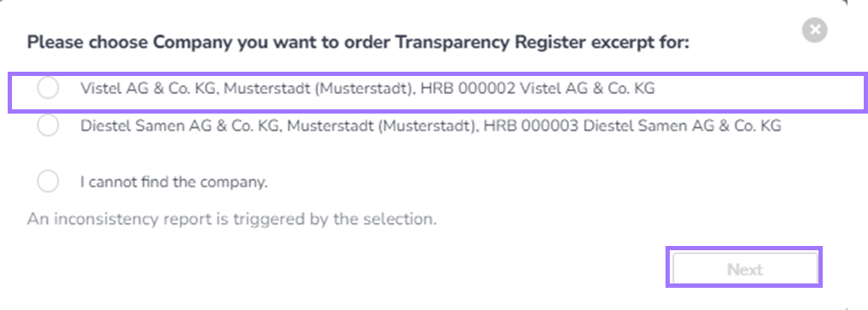Click the leading 'Diestel Samen AG & Co. KG' name
The height and width of the screenshot is (310, 868).
tap(180, 126)
